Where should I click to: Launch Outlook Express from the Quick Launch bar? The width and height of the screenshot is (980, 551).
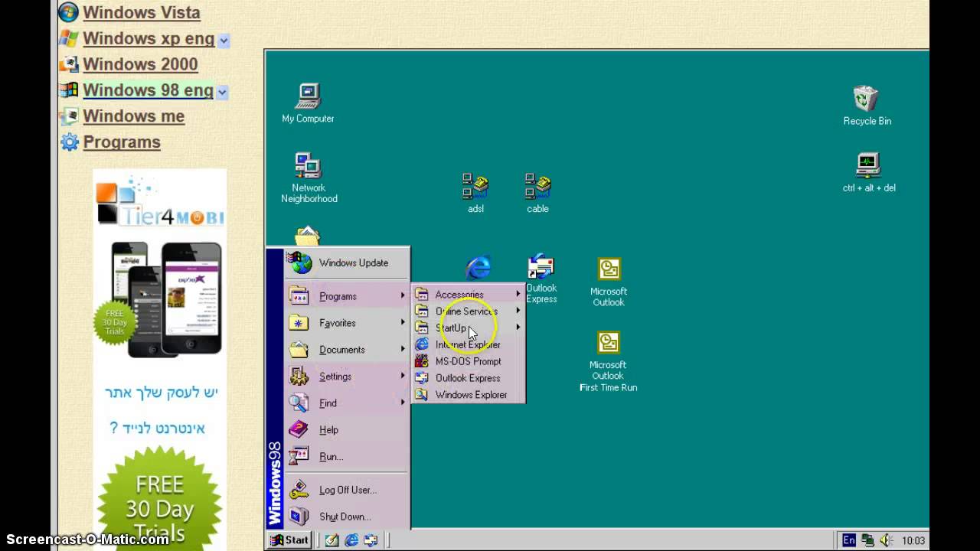point(371,540)
